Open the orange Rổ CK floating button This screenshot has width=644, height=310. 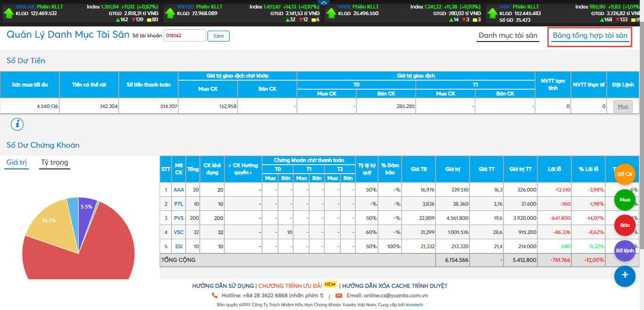point(625,174)
